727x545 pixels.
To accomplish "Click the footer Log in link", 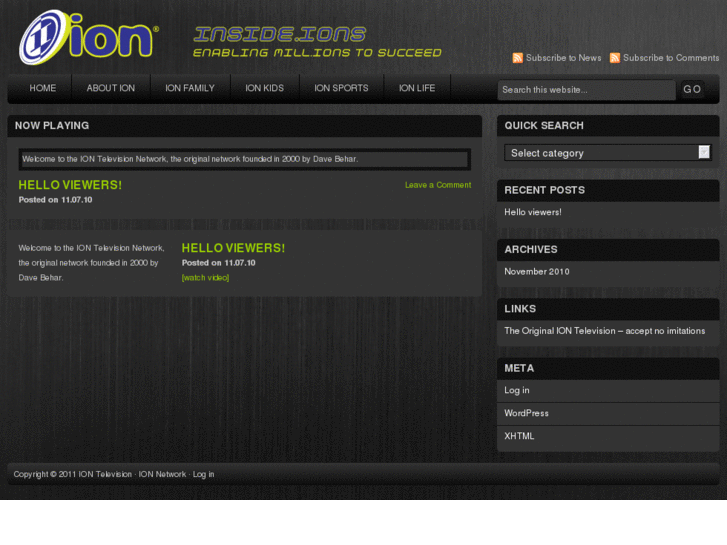I will coord(204,474).
